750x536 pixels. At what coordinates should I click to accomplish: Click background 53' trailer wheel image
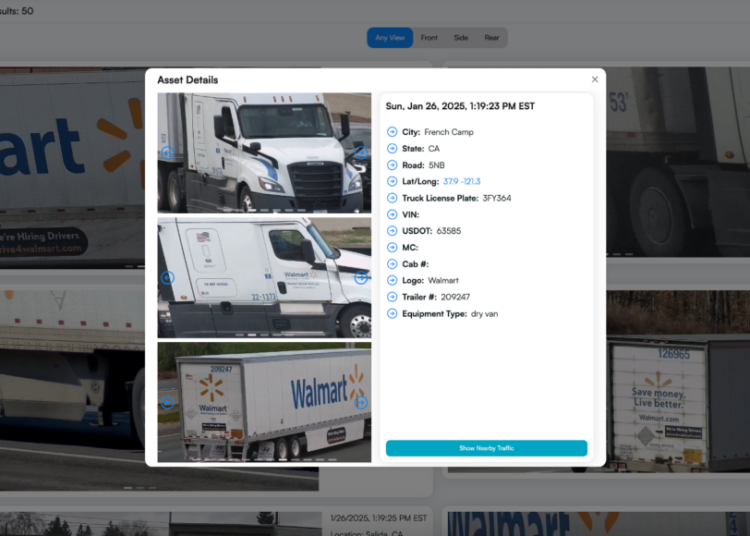[x=678, y=163]
